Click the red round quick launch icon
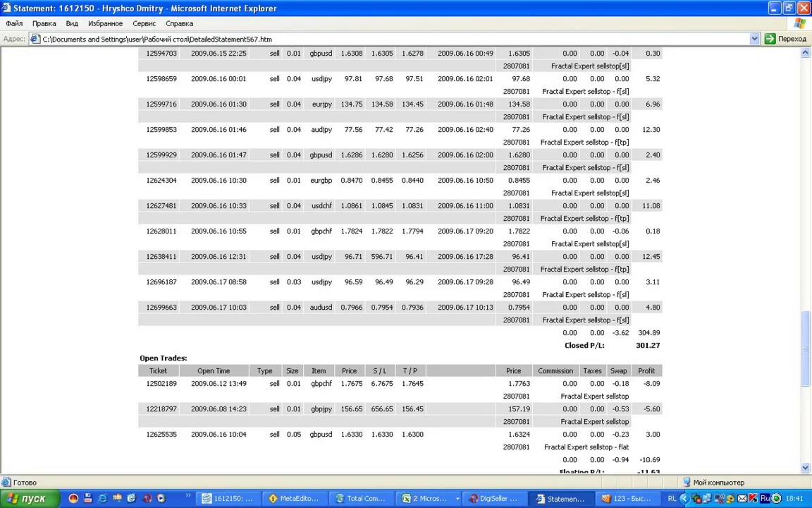Screen dimensions: 812x508 click(73, 499)
